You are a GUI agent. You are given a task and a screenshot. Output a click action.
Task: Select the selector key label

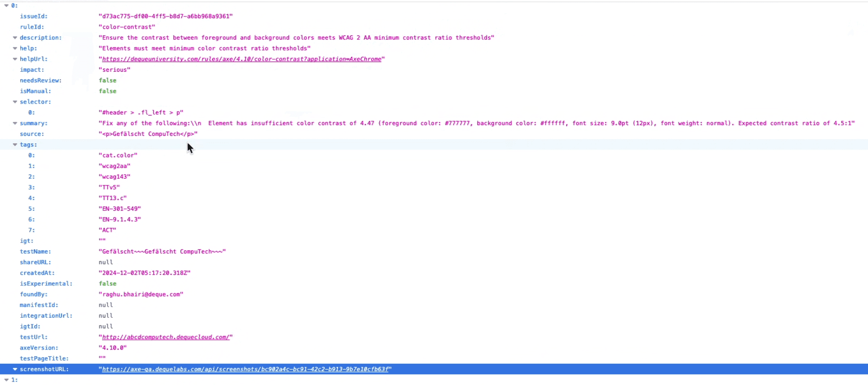[35, 102]
